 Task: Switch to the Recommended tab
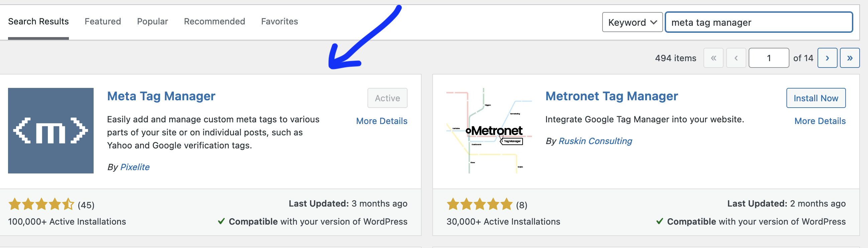pyautogui.click(x=214, y=22)
